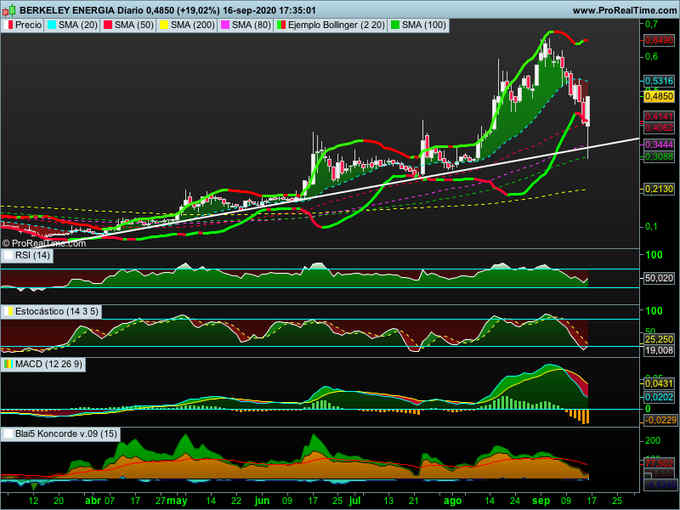Click the cyan SMA (20) color swatch
This screenshot has width=680, height=510.
52,25
